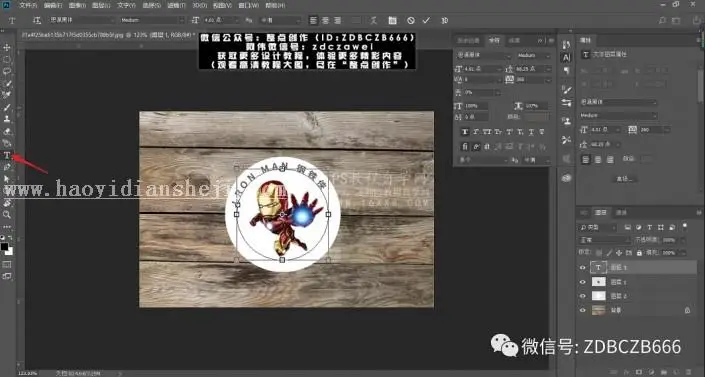Open the 编辑(E) Edit menu
This screenshot has height=377, width=705.
coord(53,5)
